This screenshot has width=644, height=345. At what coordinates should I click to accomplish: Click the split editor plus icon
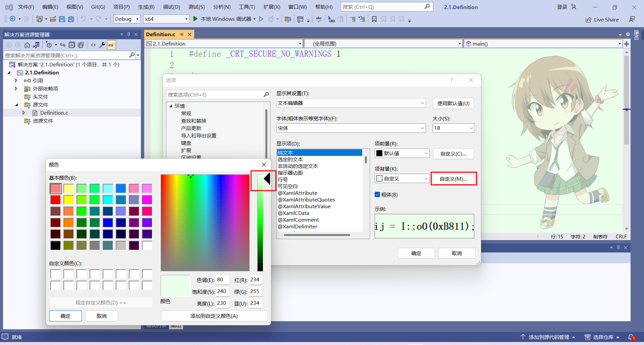click(626, 44)
